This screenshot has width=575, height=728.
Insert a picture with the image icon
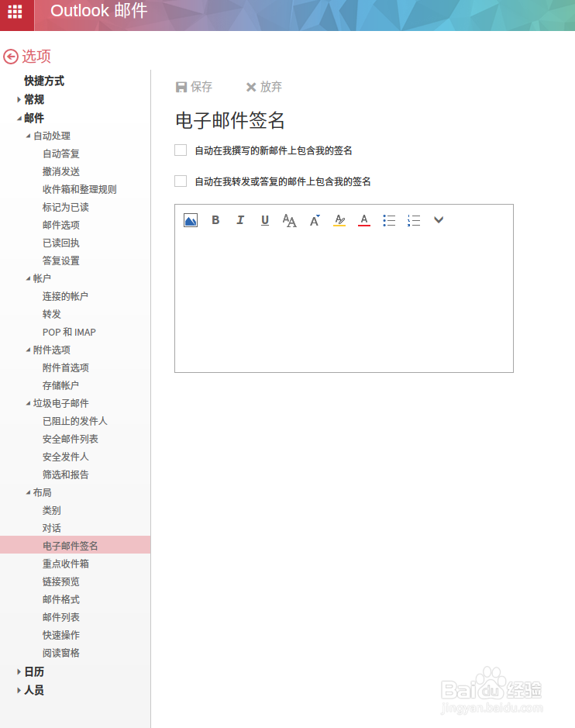[191, 220]
